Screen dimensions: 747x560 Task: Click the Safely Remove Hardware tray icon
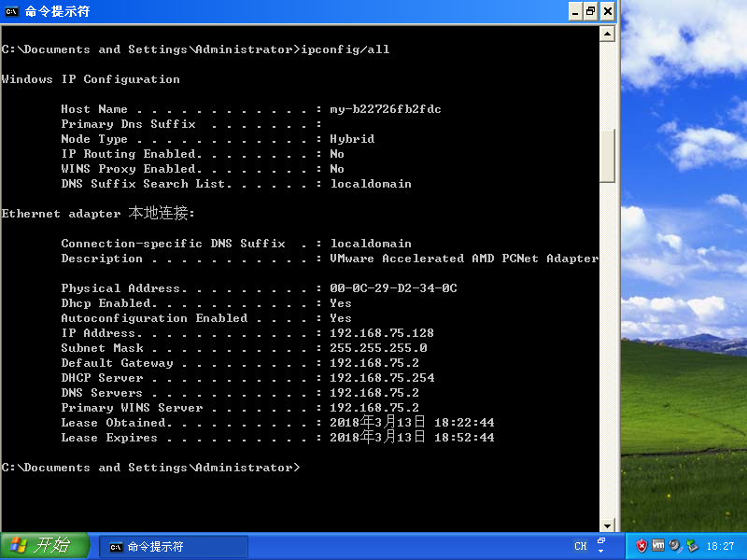point(692,546)
